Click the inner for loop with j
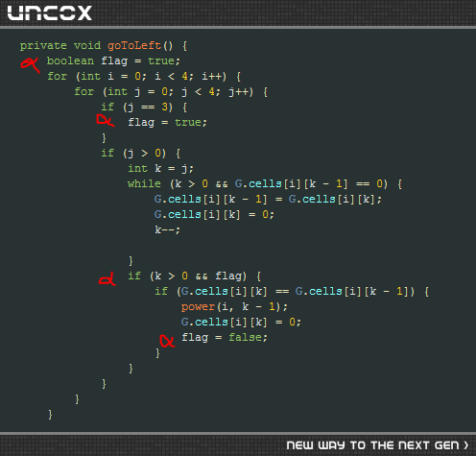The width and height of the screenshot is (476, 456). point(164,91)
